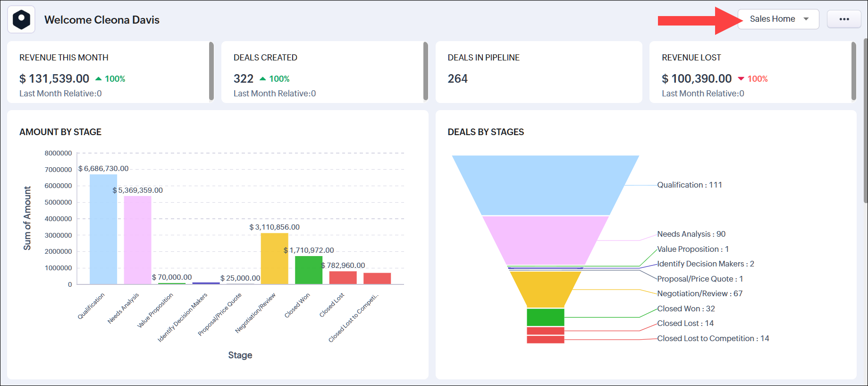Screen dimensions: 868x386
Task: Open the Deals In Pipeline count 264
Action: (x=457, y=78)
